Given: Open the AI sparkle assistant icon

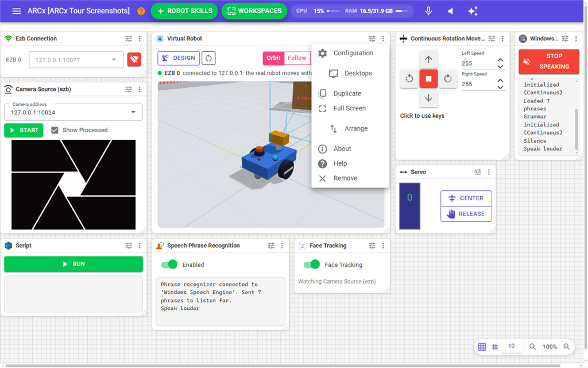Looking at the screenshot, I should [x=473, y=11].
